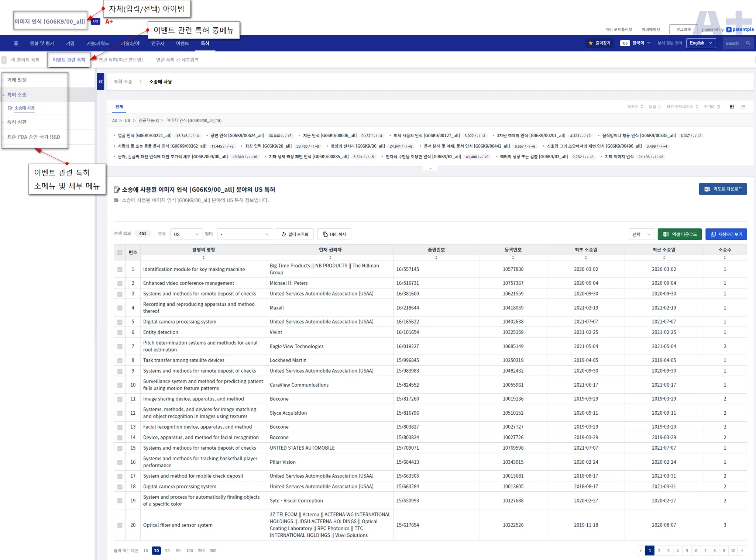Image resolution: width=756 pixels, height=560 pixels.
Task: Open 얼굴 인식 G06K9/00221 category link
Action: click(145, 136)
